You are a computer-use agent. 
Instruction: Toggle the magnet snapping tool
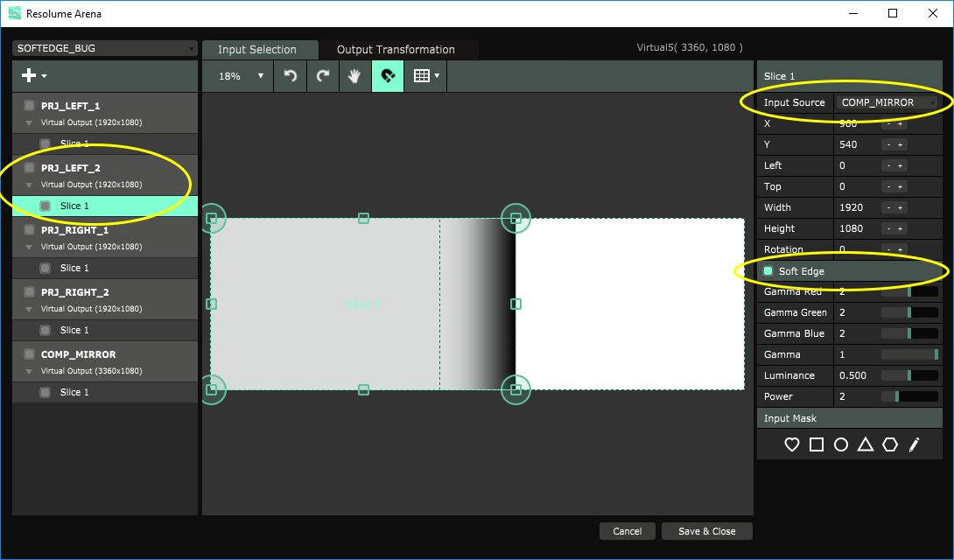(x=387, y=76)
